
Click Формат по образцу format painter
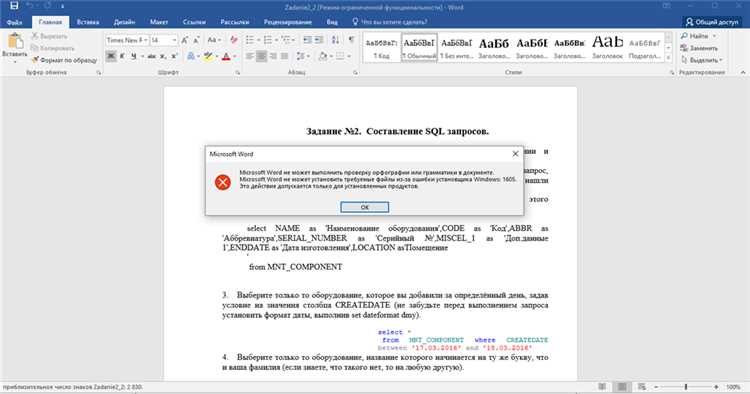(x=64, y=60)
